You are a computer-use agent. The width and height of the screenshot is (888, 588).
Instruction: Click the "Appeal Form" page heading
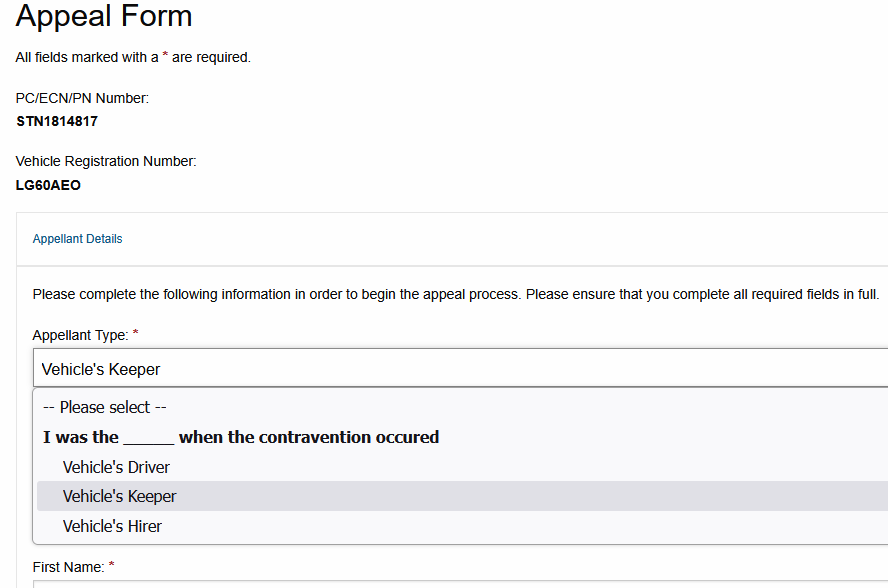point(104,16)
